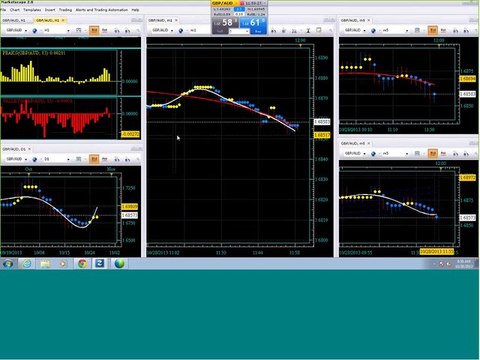Open File Explorer folder icon on taskbar
This screenshot has width=480, height=360.
(x=45, y=264)
